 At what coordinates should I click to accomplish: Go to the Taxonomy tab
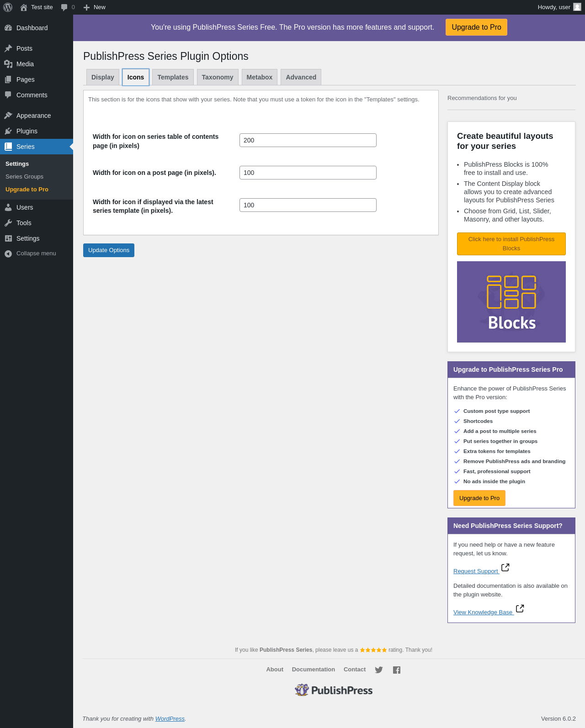click(218, 77)
